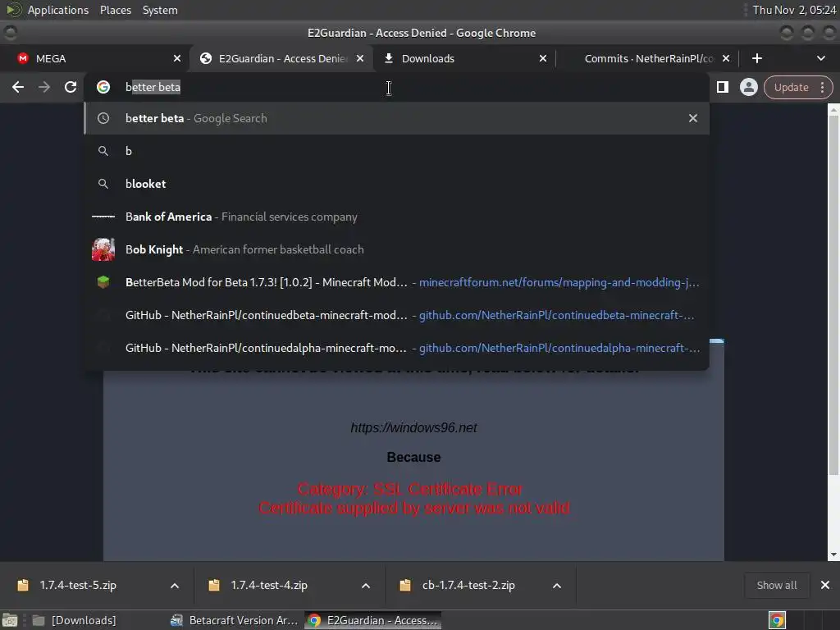Open downloaded file 1.7.4-test-5.zip
The image size is (840, 630).
(78, 585)
